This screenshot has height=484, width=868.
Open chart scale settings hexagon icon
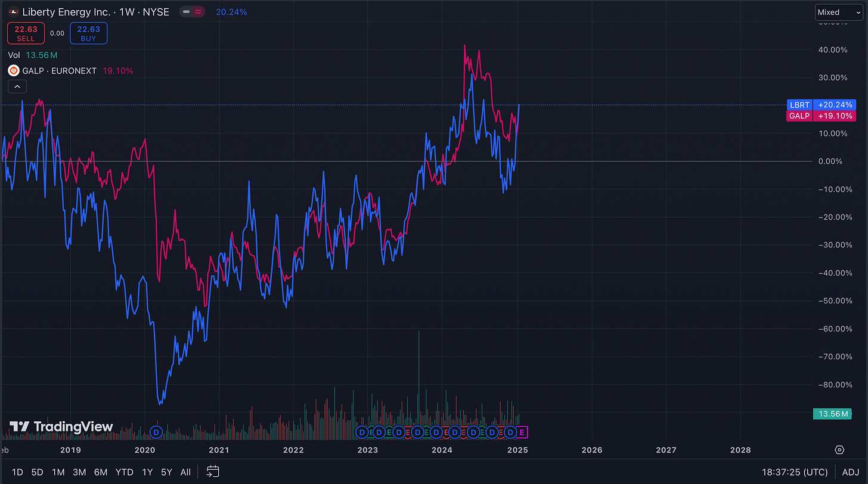click(x=840, y=450)
